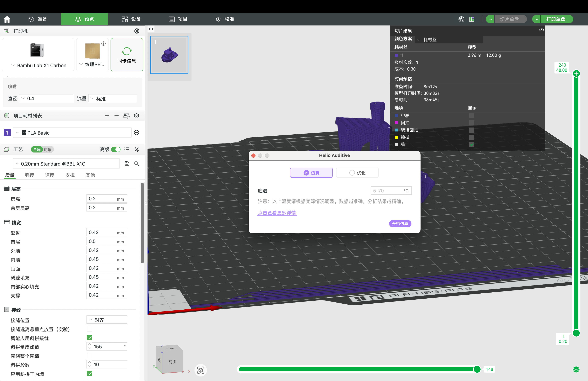Click the reset camera view icon

[201, 370]
